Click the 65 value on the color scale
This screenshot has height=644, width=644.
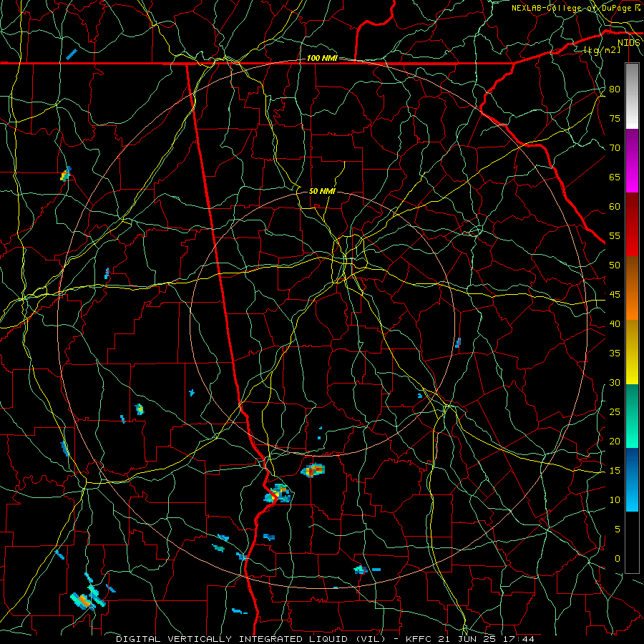click(615, 177)
